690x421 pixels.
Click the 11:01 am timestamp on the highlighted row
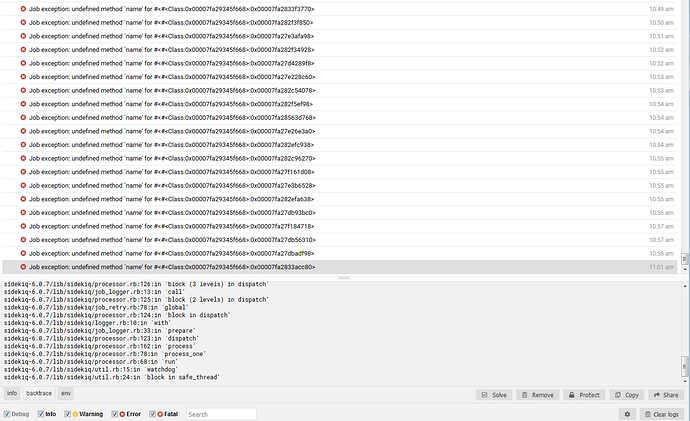[x=661, y=267]
